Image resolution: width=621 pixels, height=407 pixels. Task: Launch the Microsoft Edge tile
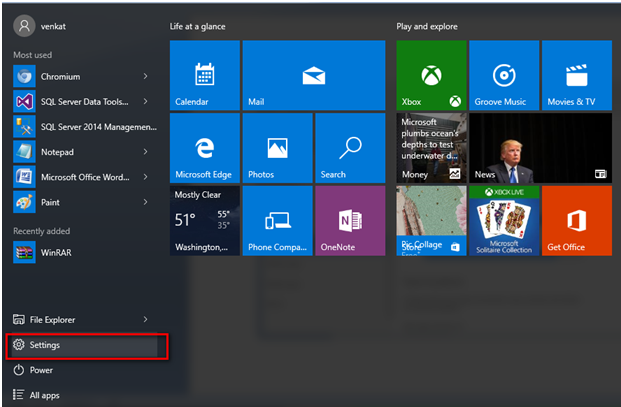tap(205, 148)
